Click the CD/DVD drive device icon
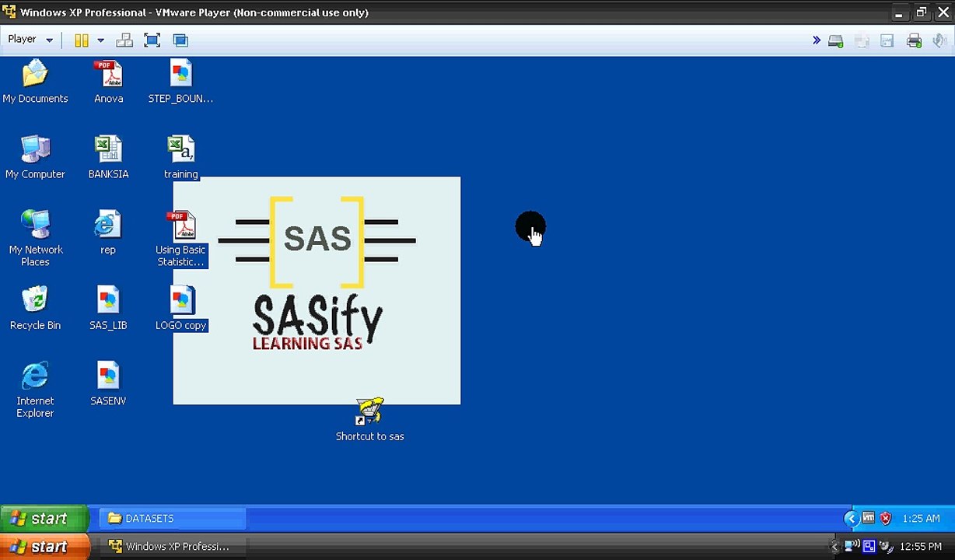Viewport: 955px width, 560px height. 862,40
